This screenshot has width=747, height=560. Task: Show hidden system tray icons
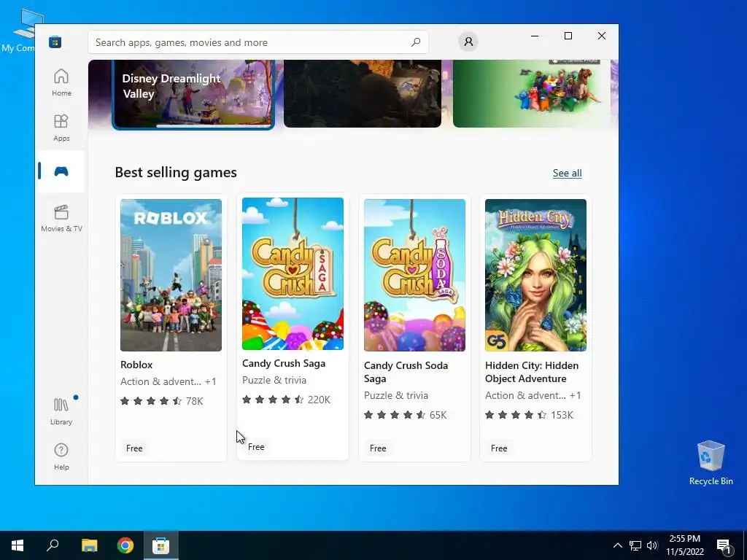(x=617, y=545)
